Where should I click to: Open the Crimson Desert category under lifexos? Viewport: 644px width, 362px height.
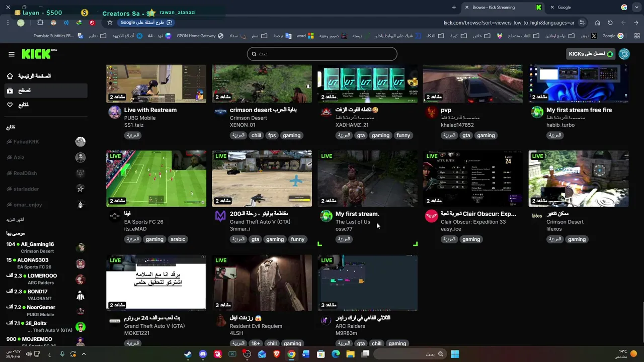coord(565,222)
